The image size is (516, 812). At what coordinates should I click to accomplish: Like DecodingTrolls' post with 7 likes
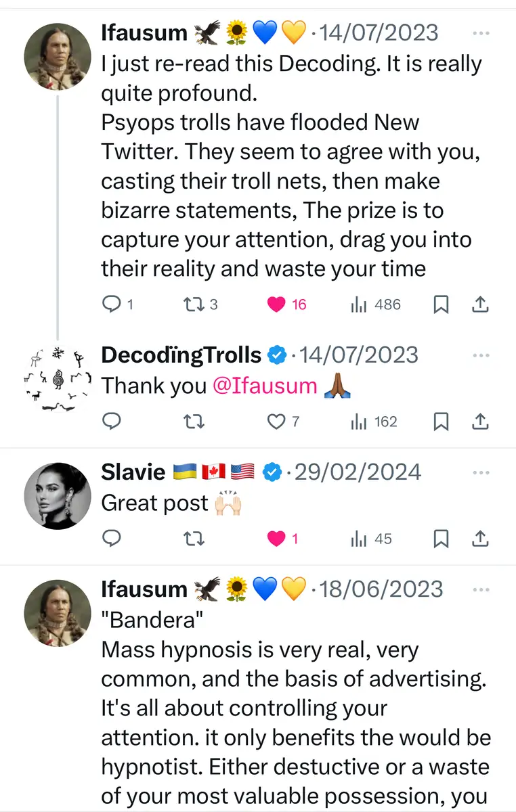click(276, 422)
